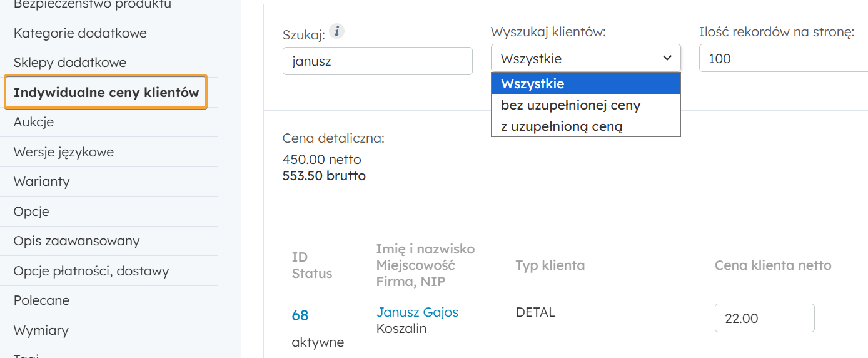Click the Cena klienta netto price field
Image resolution: width=868 pixels, height=358 pixels.
pyautogui.click(x=764, y=318)
